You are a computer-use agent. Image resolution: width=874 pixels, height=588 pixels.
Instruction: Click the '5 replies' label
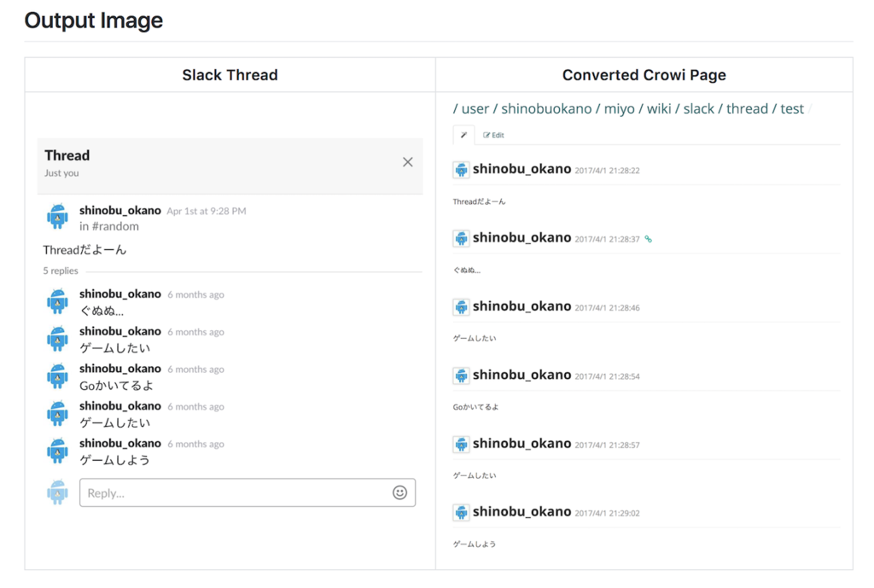click(x=61, y=271)
